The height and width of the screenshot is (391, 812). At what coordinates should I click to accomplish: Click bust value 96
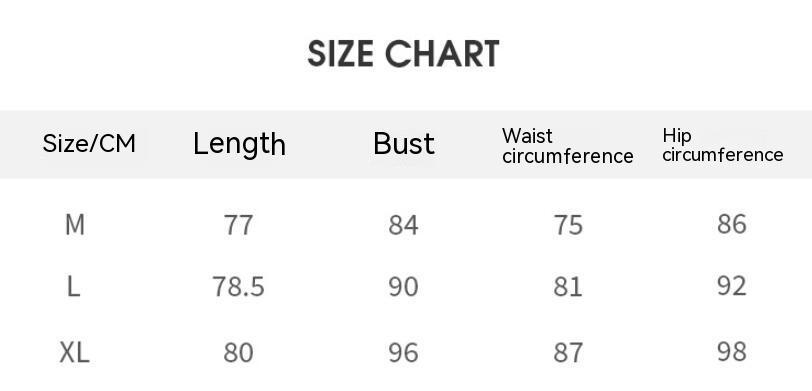[x=403, y=353]
